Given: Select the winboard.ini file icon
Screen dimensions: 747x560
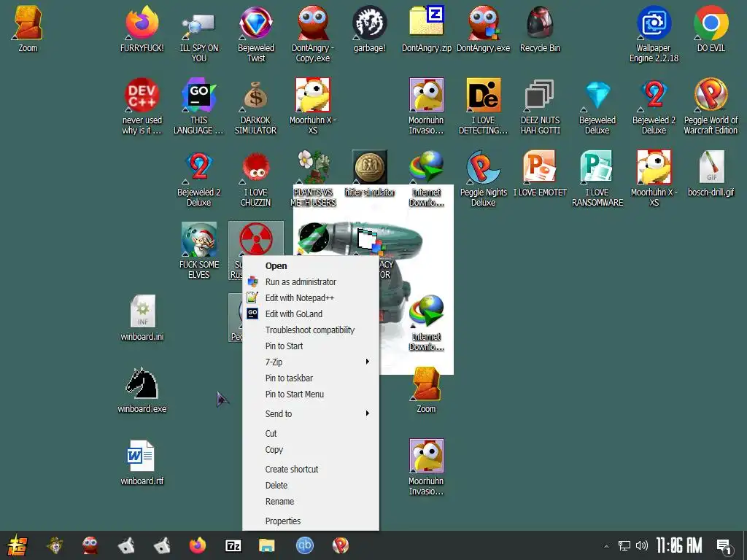Looking at the screenshot, I should click(x=142, y=318).
